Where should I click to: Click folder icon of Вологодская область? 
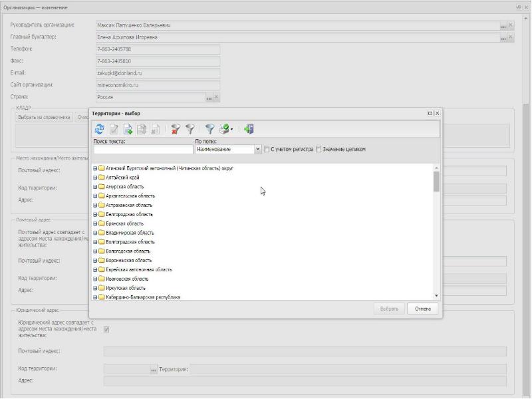coord(101,251)
